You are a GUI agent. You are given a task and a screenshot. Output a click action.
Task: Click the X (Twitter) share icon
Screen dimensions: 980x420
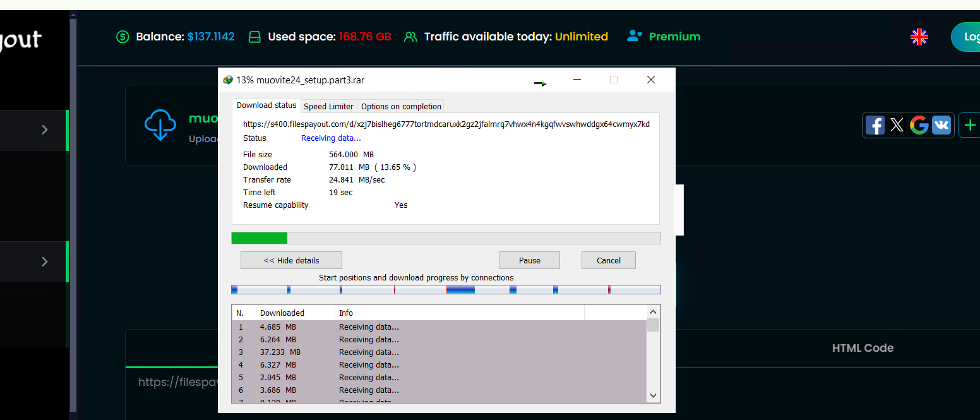click(x=897, y=125)
